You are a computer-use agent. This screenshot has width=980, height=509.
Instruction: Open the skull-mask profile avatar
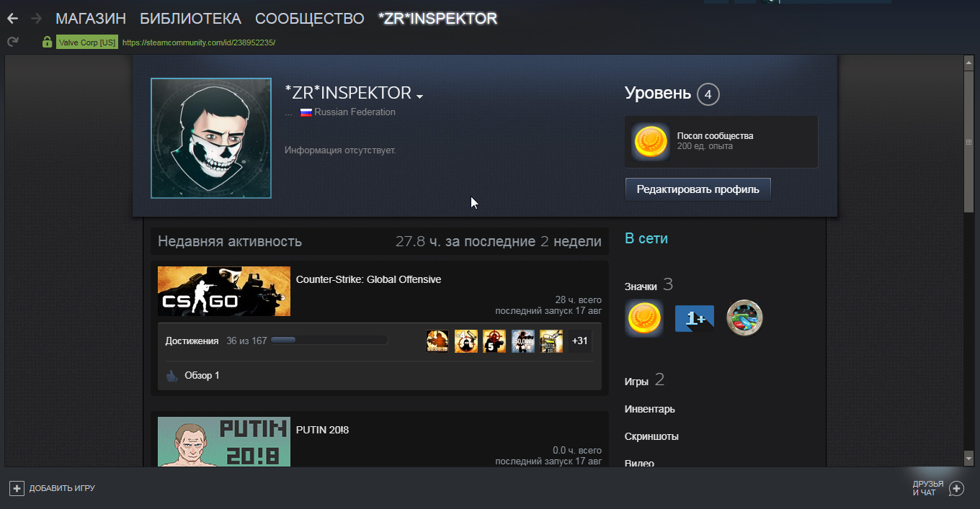(211, 138)
